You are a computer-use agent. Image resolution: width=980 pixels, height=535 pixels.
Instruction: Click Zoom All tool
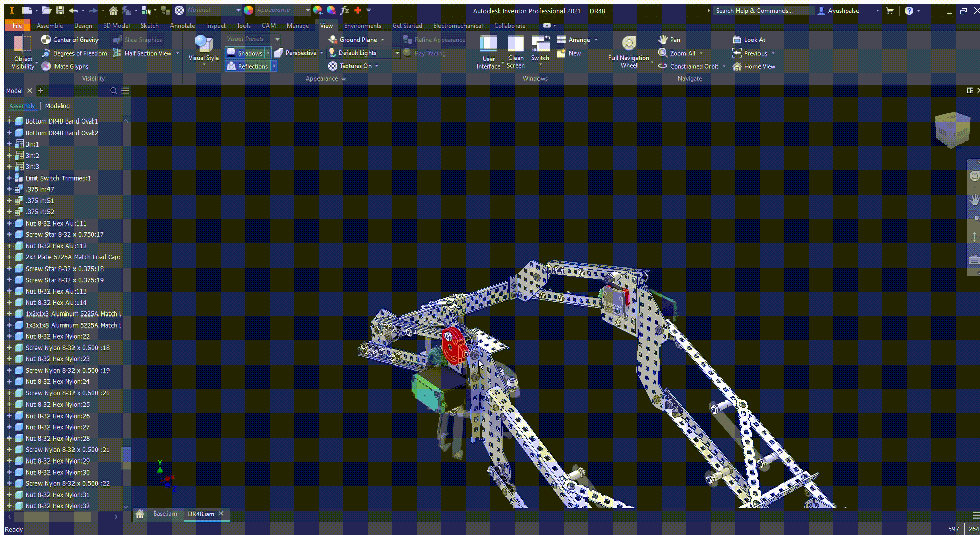(677, 53)
